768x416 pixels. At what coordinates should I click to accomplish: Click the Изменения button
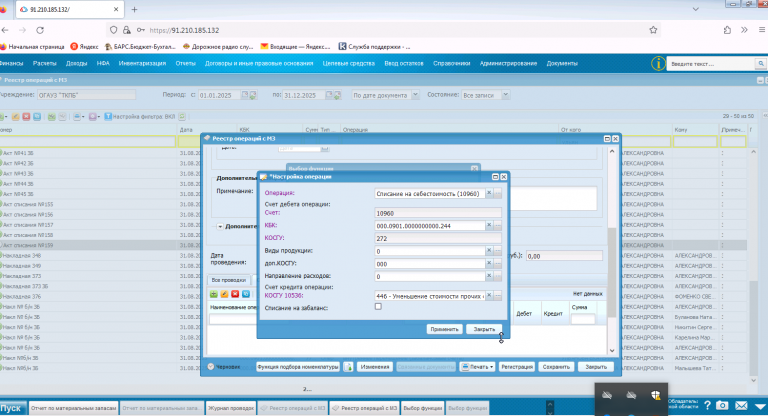(374, 367)
